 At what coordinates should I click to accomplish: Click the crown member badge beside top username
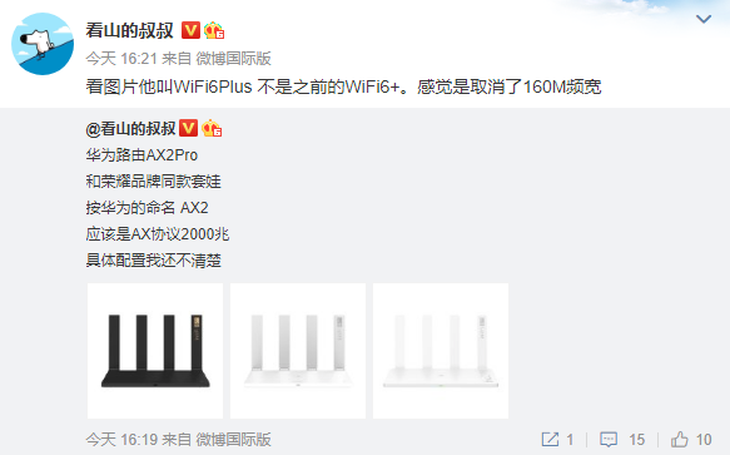pos(214,30)
